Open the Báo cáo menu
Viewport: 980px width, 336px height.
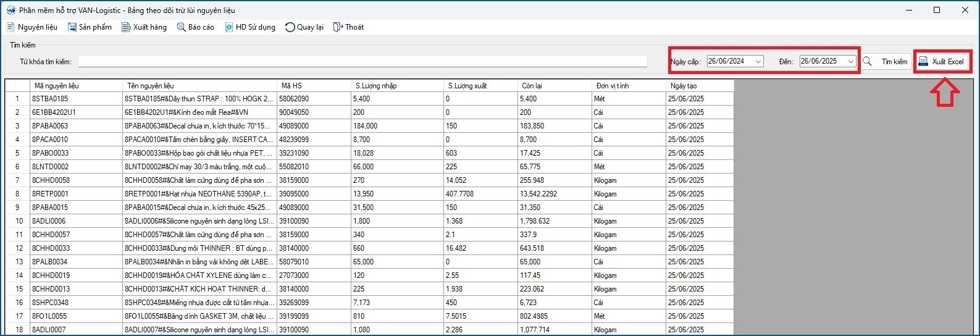pos(196,27)
